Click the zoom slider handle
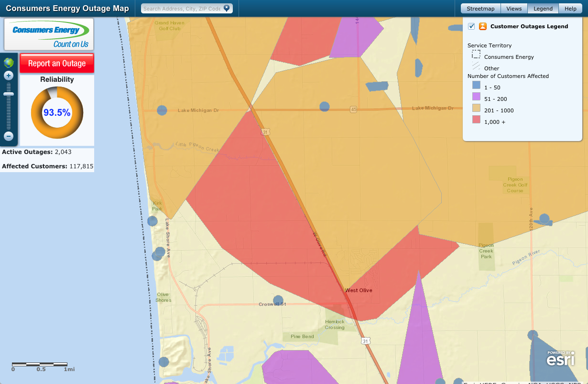This screenshot has width=588, height=384. click(9, 94)
